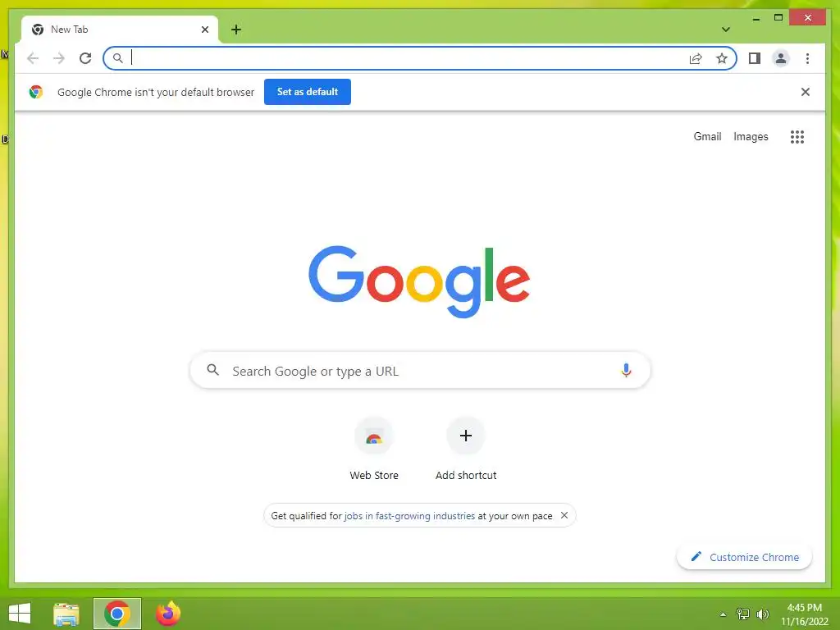Show hidden tray icons arrow
The width and height of the screenshot is (840, 630).
[x=724, y=614]
